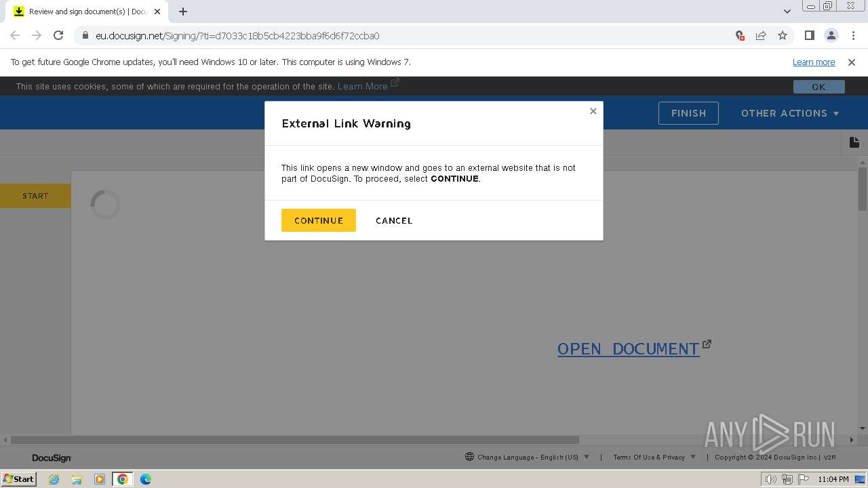Open the media player taskbar icon
The width and height of the screenshot is (868, 488).
coord(100,479)
